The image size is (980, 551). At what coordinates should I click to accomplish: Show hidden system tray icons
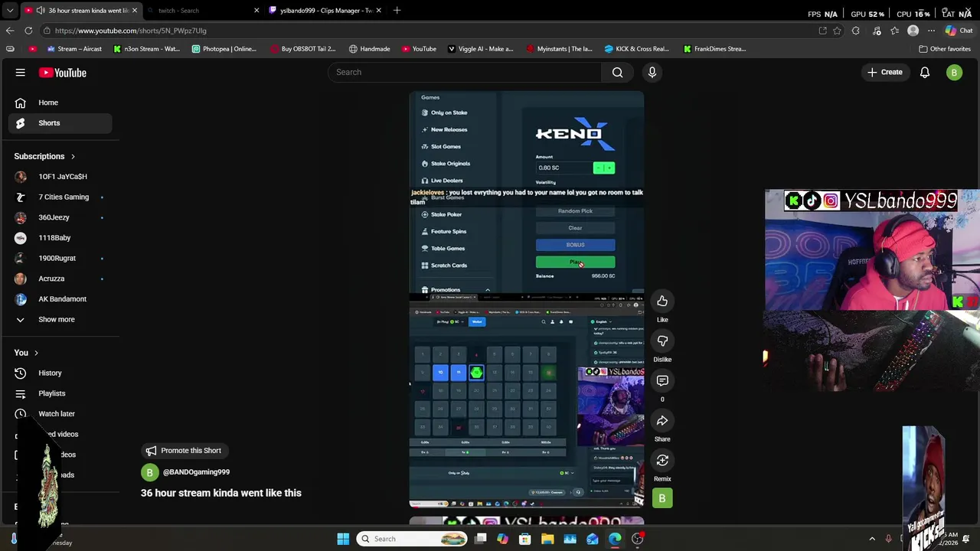tap(872, 539)
